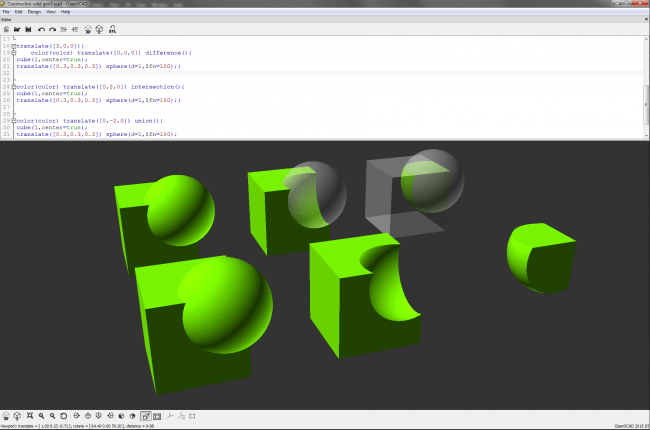This screenshot has height=430, width=650.
Task: Click 'translate([0,-2,0])' on line 29
Action: click(97, 121)
